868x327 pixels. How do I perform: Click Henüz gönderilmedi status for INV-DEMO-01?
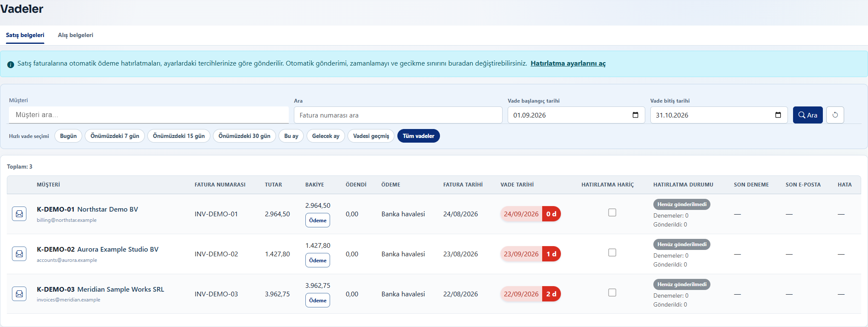(x=682, y=204)
